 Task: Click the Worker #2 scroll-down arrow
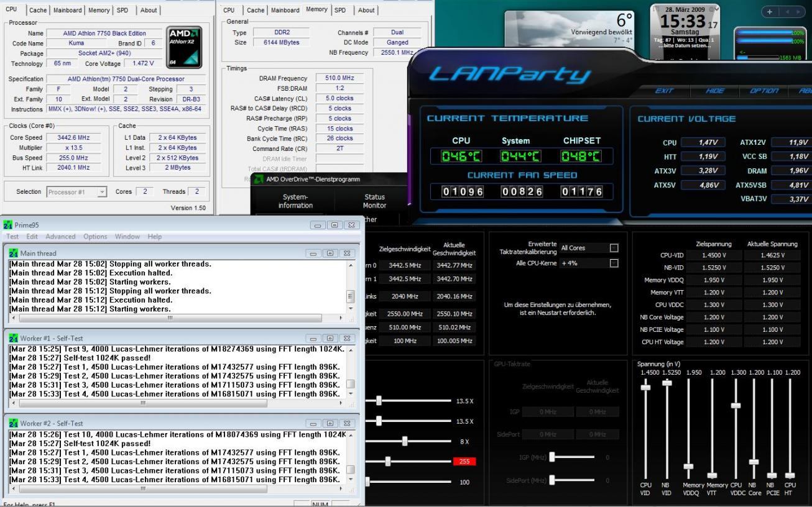click(351, 479)
